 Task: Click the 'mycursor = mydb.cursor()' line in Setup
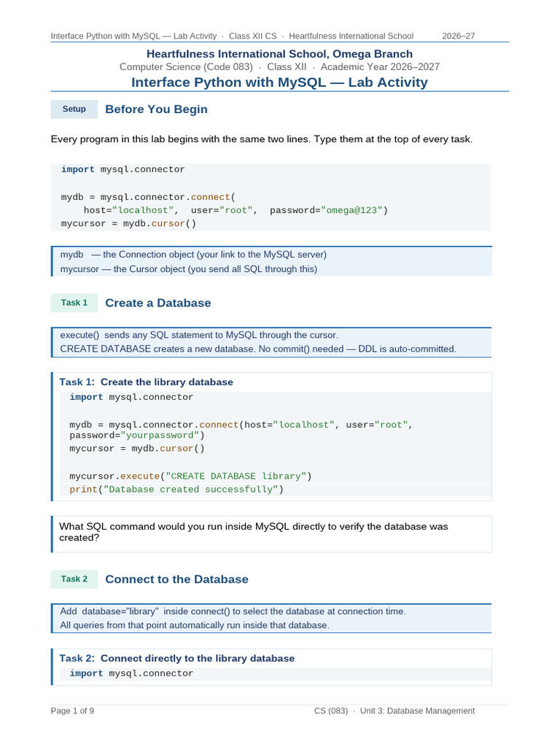128,223
